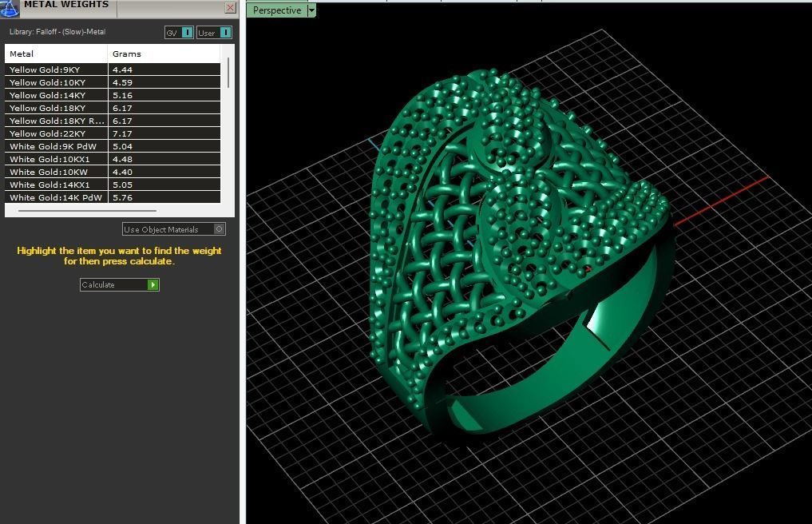Toggle the GV library switch

tap(179, 33)
